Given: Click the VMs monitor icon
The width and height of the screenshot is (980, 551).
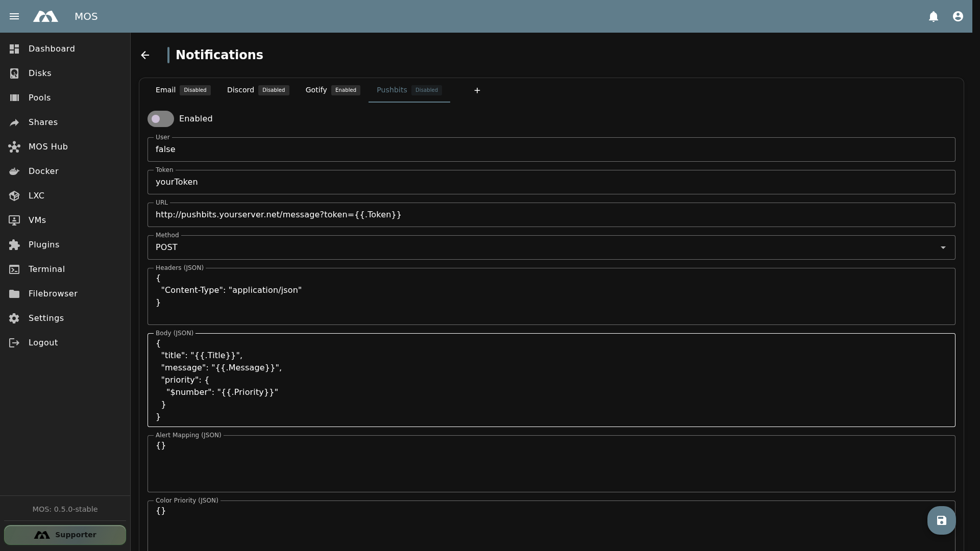Looking at the screenshot, I should pos(14,220).
